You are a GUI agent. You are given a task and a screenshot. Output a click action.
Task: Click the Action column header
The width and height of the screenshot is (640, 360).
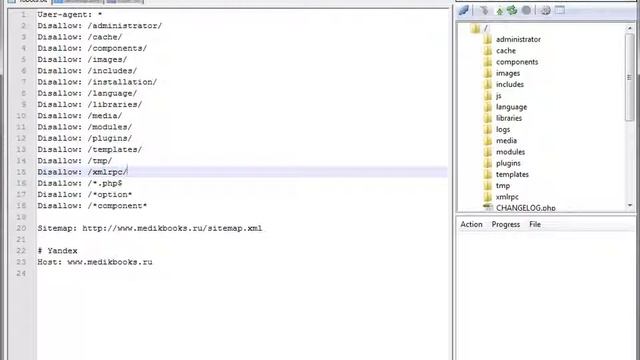(x=471, y=224)
